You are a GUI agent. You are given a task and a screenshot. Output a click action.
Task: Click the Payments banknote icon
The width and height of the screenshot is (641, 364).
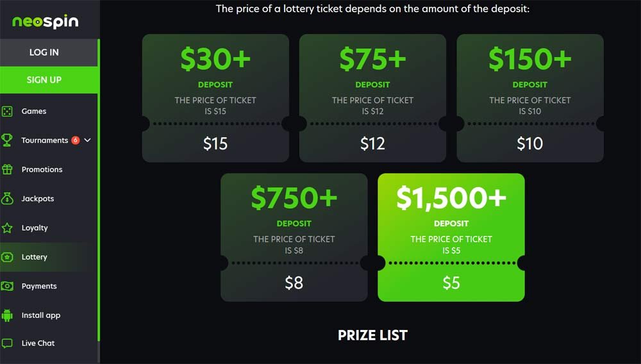point(7,286)
